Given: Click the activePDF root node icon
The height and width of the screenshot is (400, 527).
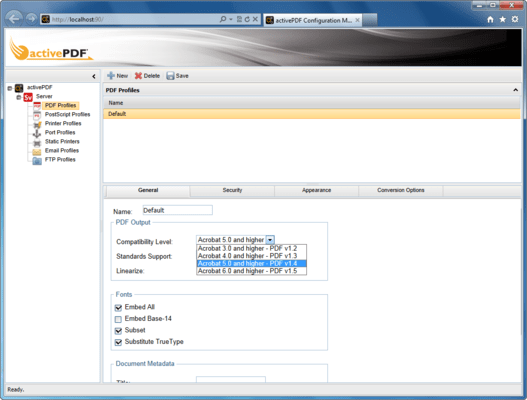Looking at the screenshot, I should point(19,88).
